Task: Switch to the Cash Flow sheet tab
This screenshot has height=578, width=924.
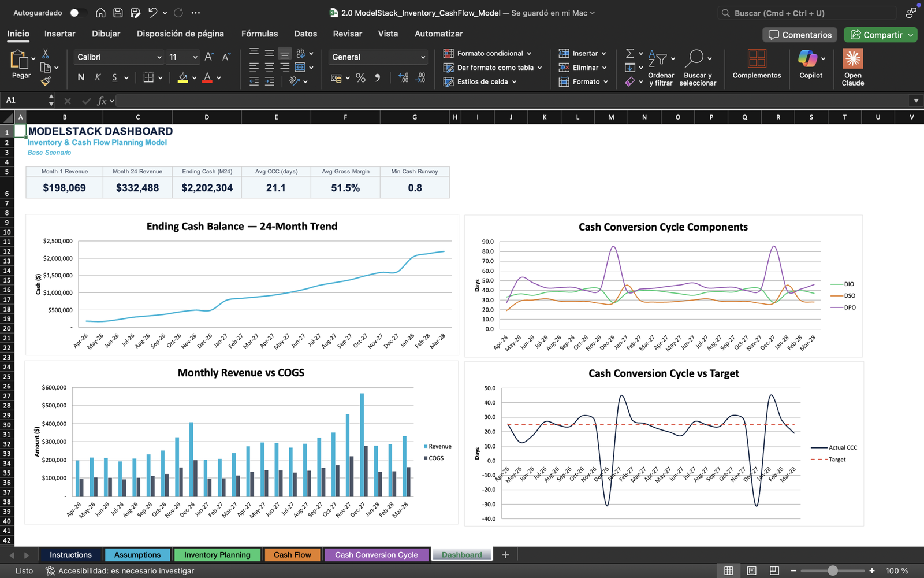Action: (x=292, y=555)
